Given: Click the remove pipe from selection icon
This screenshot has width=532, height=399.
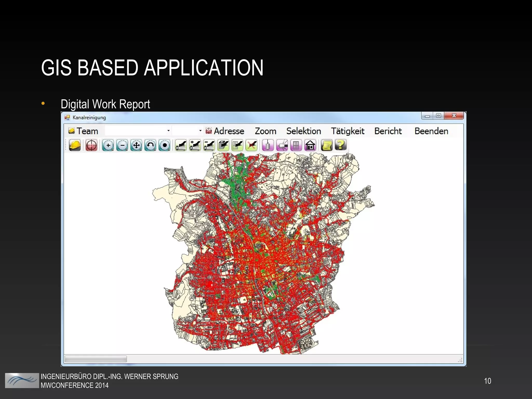Looking at the screenshot, I should [209, 145].
